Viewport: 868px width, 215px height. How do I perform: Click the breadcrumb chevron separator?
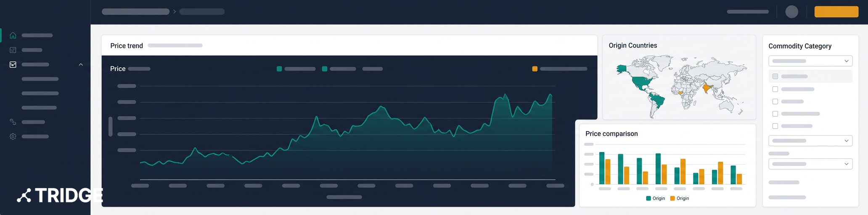tap(175, 12)
